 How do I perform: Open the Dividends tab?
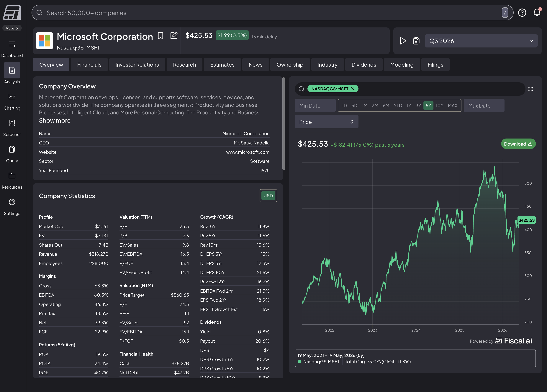[x=364, y=65]
